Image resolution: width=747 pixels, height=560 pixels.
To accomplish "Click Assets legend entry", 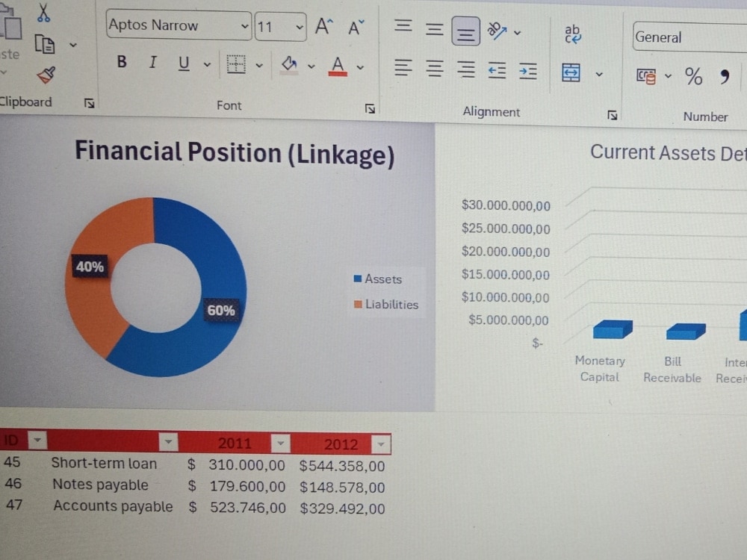I will [378, 279].
